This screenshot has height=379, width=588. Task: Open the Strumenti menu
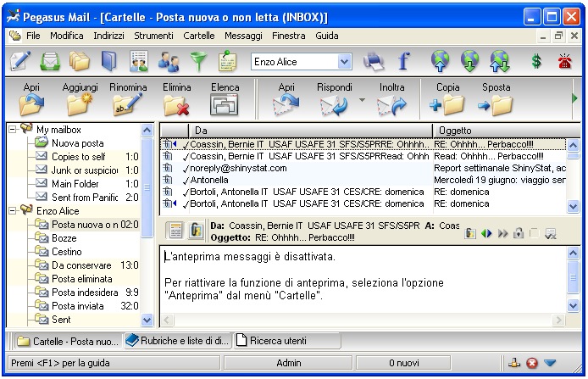click(153, 36)
